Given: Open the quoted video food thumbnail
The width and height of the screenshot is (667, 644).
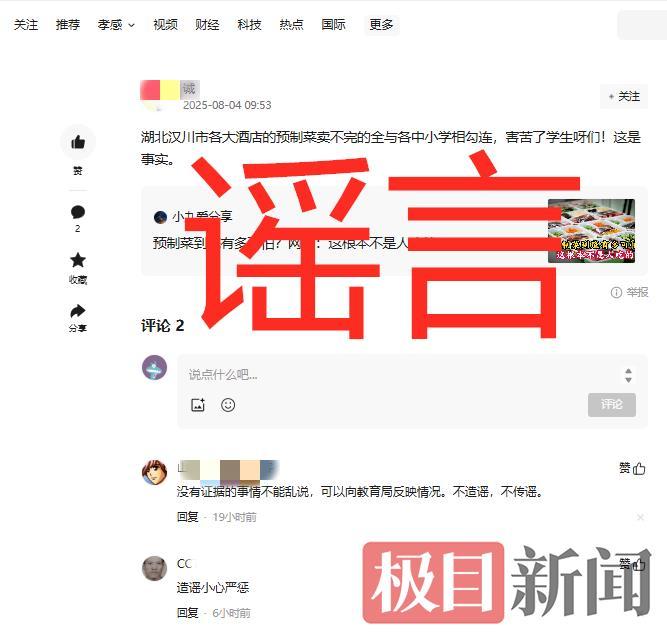Looking at the screenshot, I should (591, 231).
